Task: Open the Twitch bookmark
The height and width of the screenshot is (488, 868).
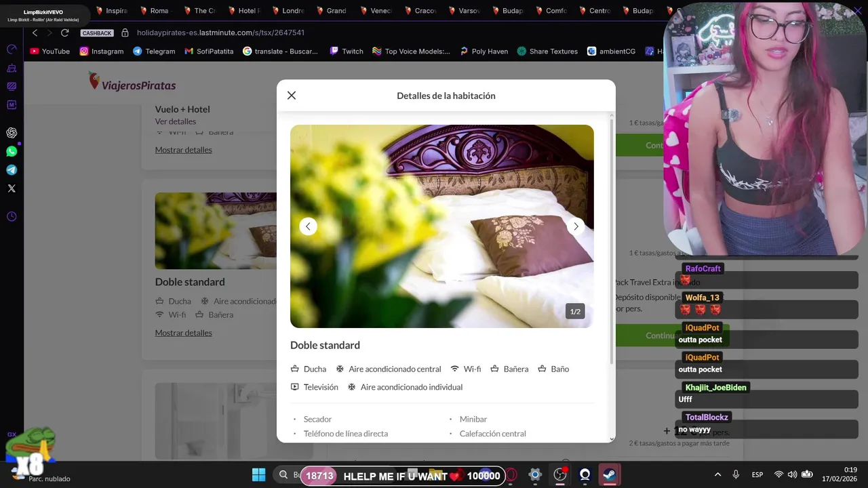Action: (347, 51)
